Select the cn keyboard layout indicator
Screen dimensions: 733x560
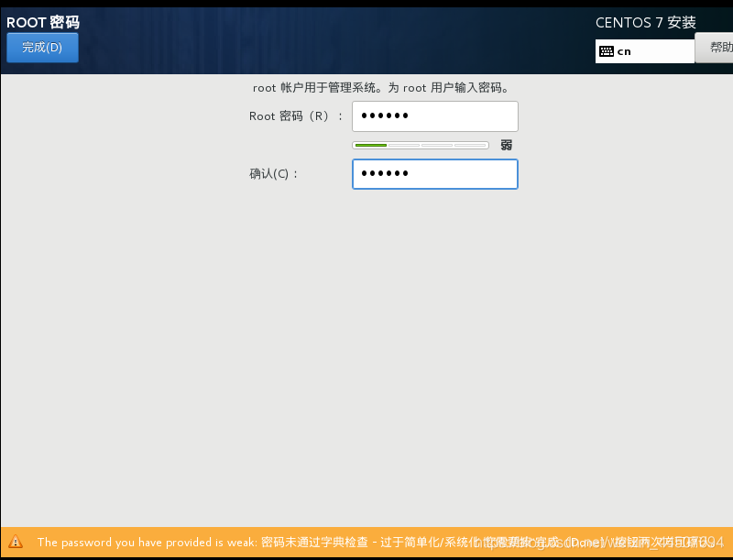click(x=645, y=51)
